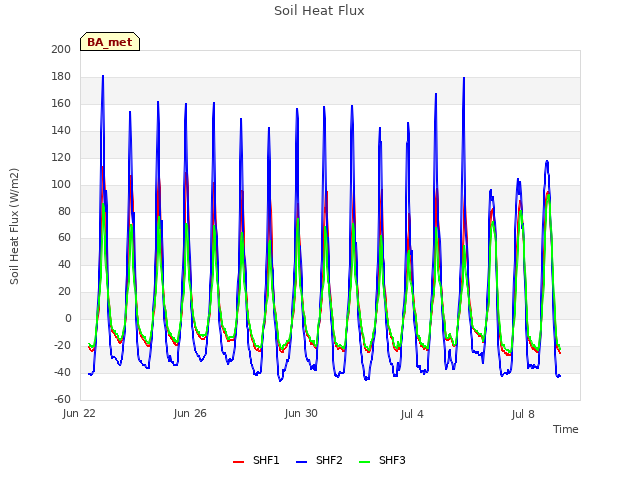Toggle the SHF2 series in the legend
This screenshot has height=480, width=640.
(319, 460)
